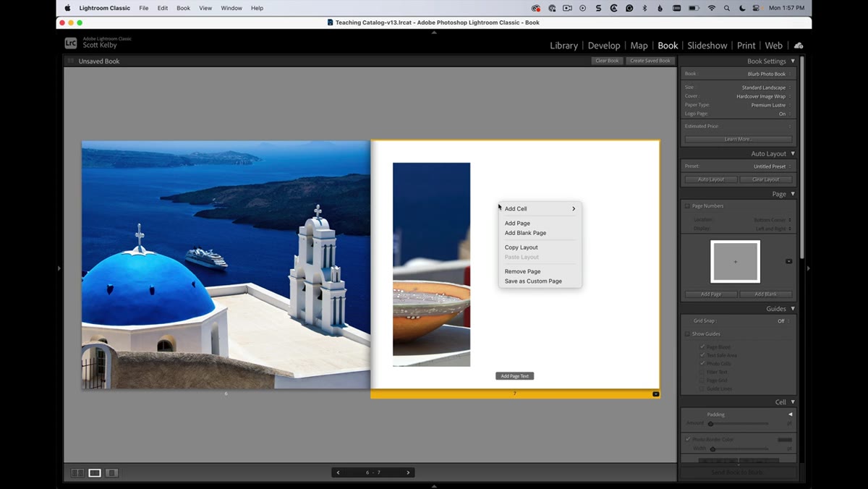
Task: Go to previous spread arrow
Action: click(338, 472)
